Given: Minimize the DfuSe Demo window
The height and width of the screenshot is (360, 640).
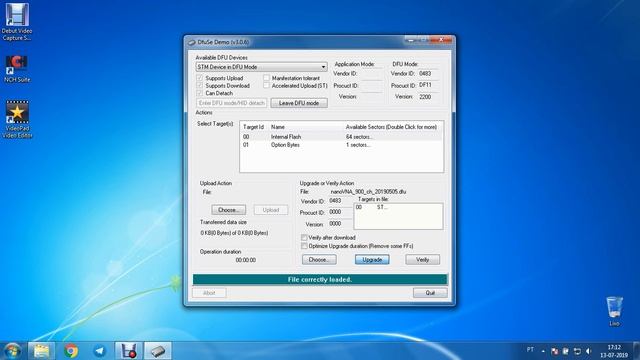Looking at the screenshot, I should click(411, 40).
